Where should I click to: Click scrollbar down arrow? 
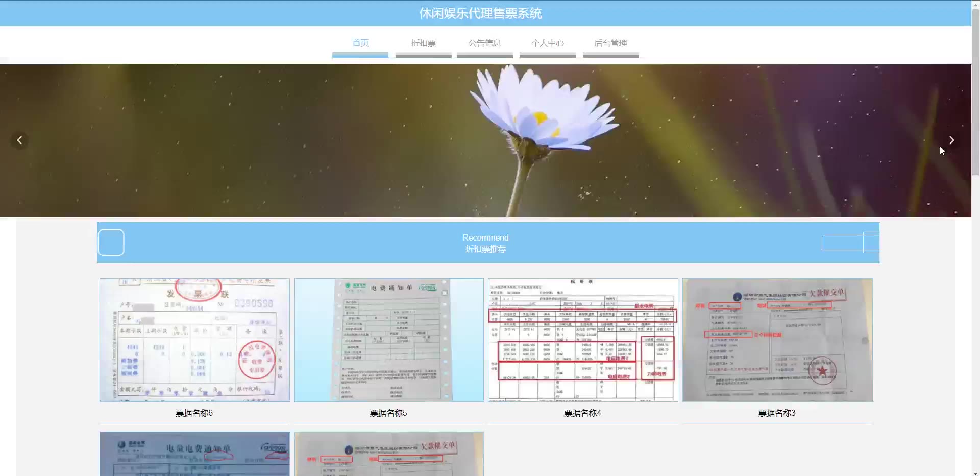[x=975, y=472]
